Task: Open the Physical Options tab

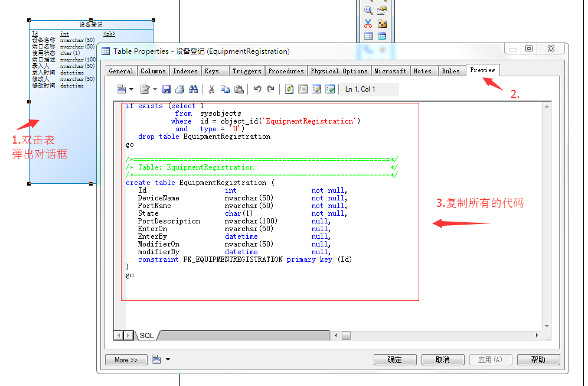Action: click(x=339, y=71)
